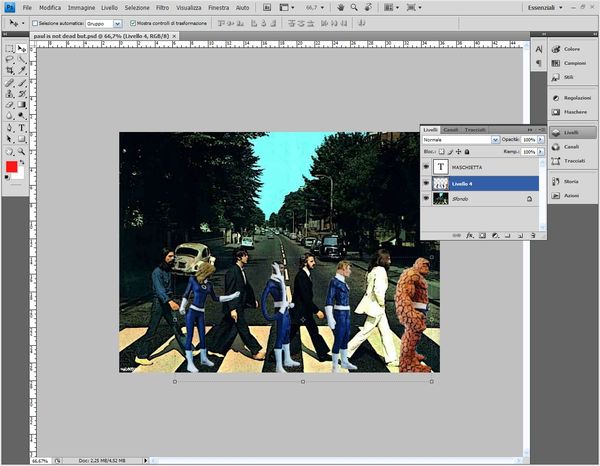Delete layer using trash icon
The height and width of the screenshot is (466, 600).
tap(533, 236)
